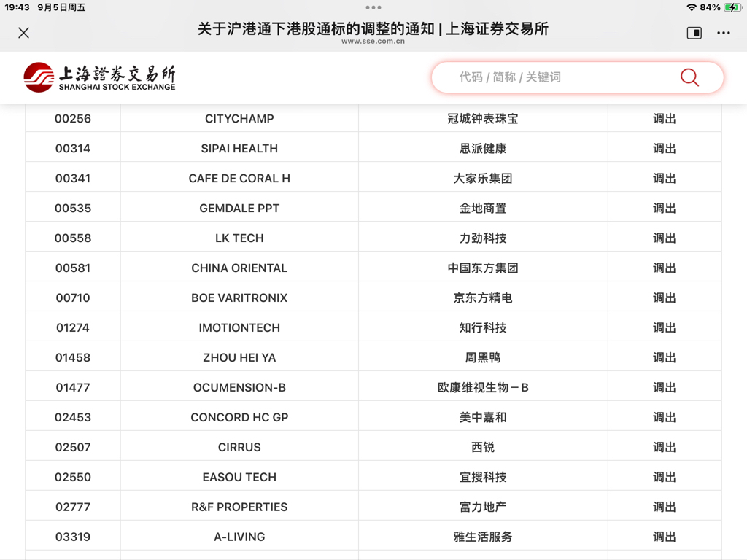Tap the 19:43 clock in status bar
747x560 pixels.
point(18,7)
